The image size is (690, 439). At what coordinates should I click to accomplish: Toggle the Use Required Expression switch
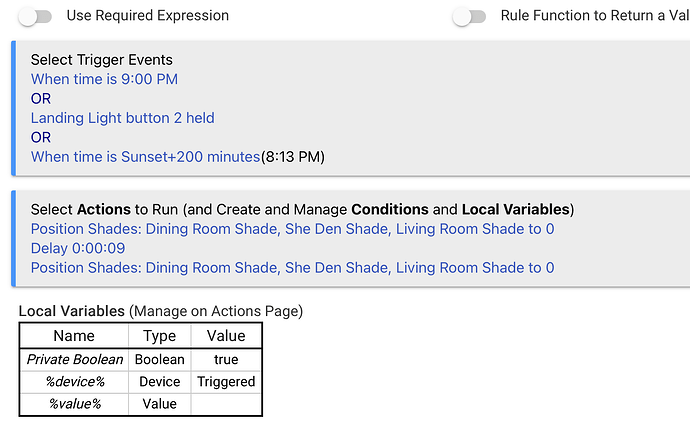tap(35, 16)
